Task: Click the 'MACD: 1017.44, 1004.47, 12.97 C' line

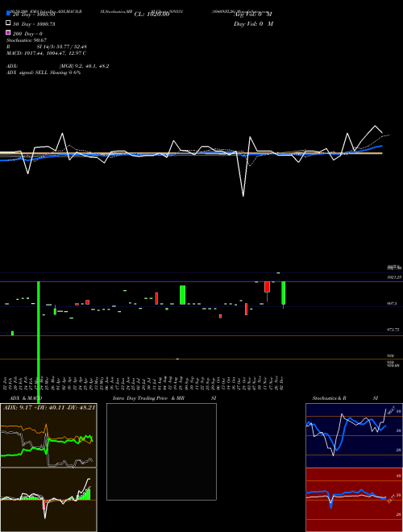Action: [x=47, y=53]
